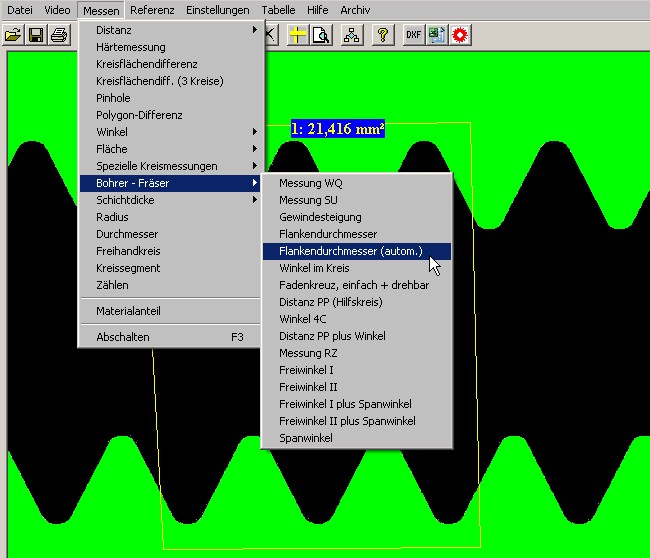Image resolution: width=650 pixels, height=558 pixels.
Task: Expand the Distanz submenu
Action: pyautogui.click(x=170, y=30)
